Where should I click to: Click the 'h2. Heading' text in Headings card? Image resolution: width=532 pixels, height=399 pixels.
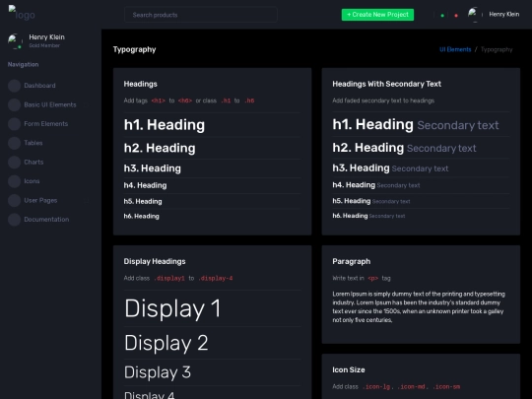(x=160, y=148)
